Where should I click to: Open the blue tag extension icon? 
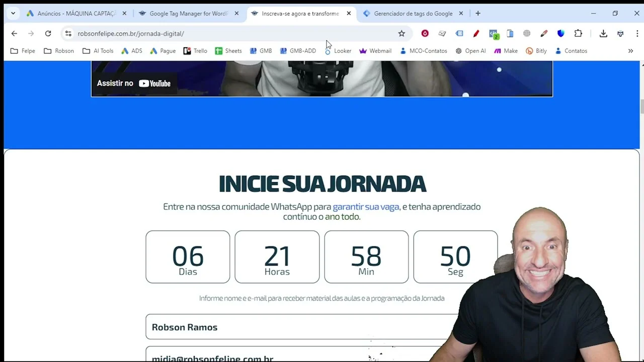459,34
